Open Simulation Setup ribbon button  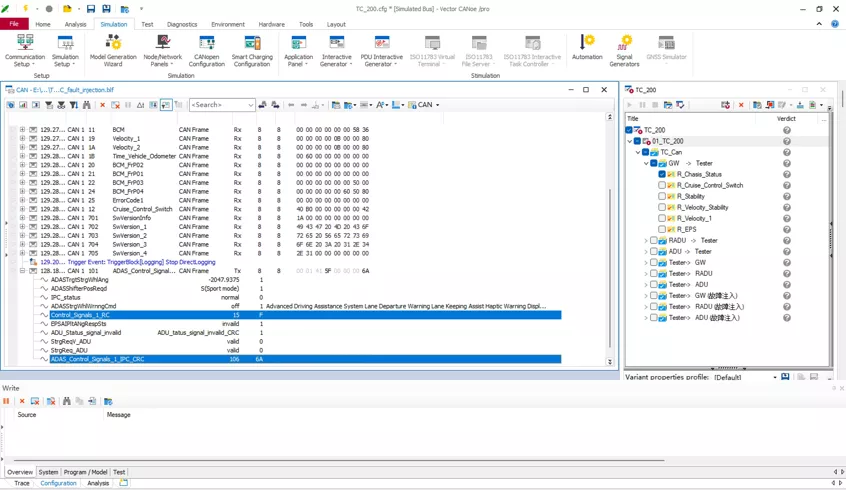[x=65, y=51]
